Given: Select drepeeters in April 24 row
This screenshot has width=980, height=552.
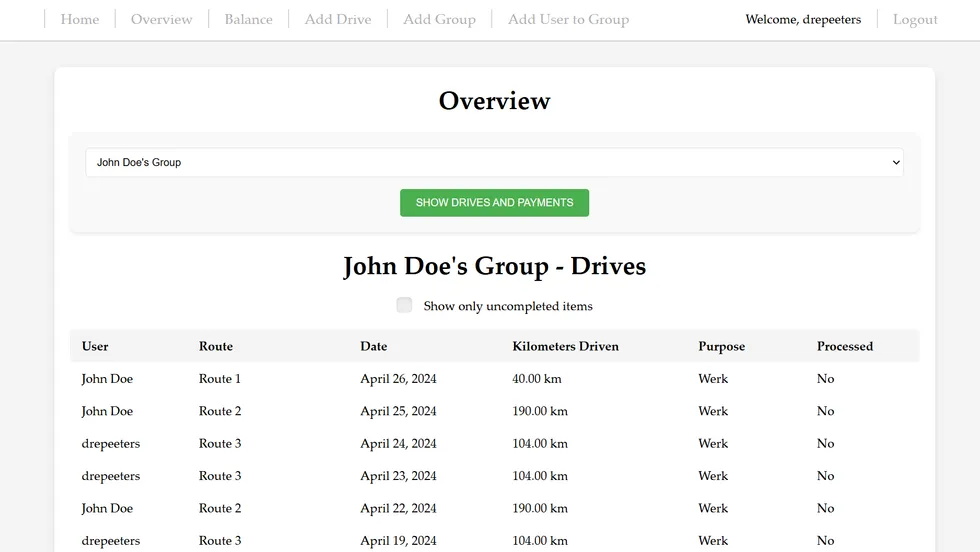Looking at the screenshot, I should (x=111, y=444).
